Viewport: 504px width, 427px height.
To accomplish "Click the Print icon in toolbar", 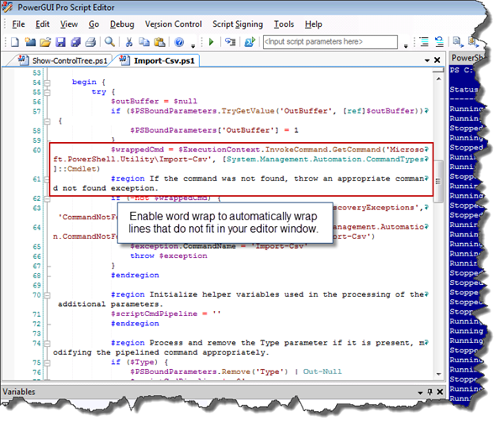I will pos(91,42).
